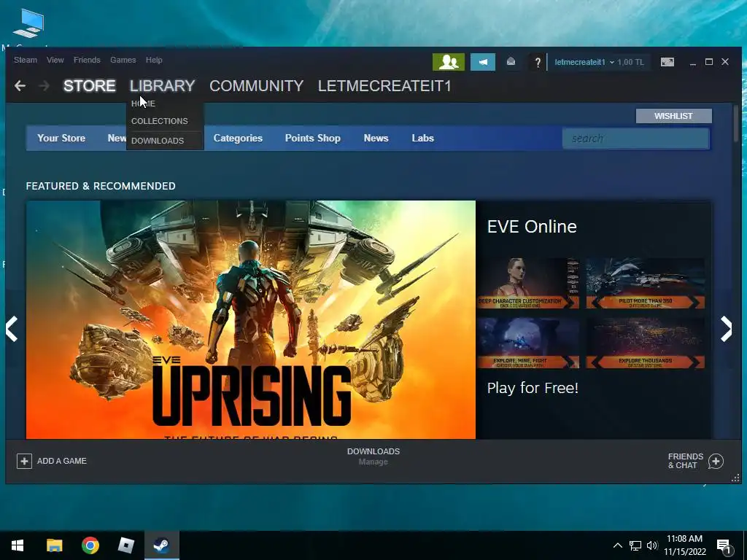The width and height of the screenshot is (747, 560).
Task: Open the FRIENDS & CHAT label
Action: click(686, 461)
